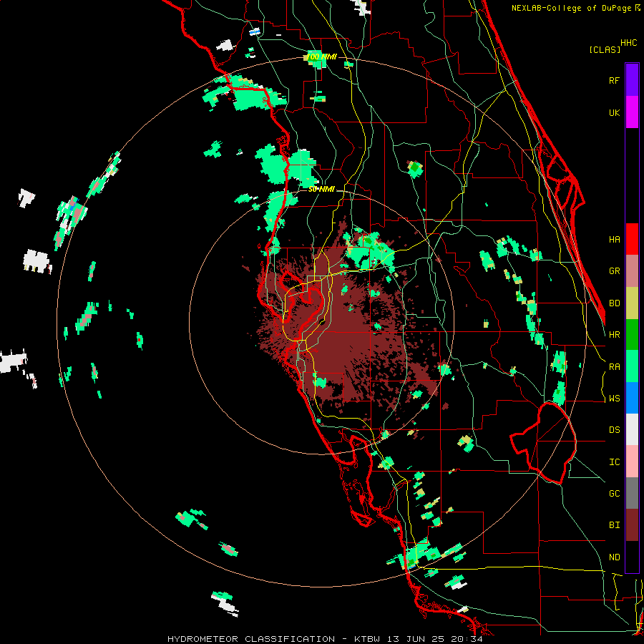Click the 'GR' legend label
The height and width of the screenshot is (644, 644).
614,271
